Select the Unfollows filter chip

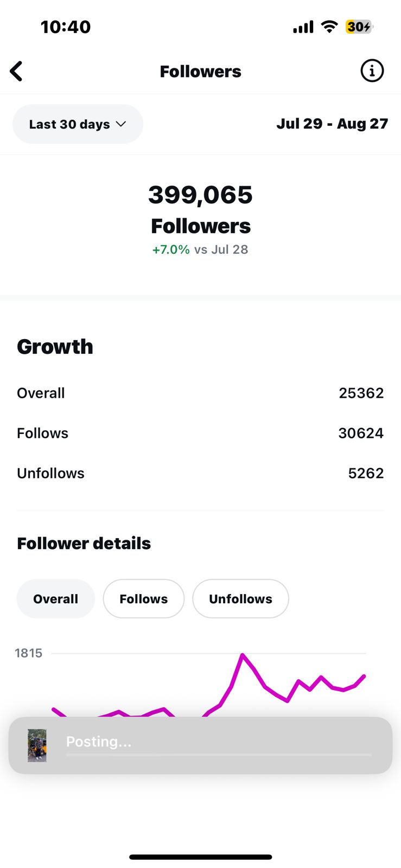pos(240,599)
